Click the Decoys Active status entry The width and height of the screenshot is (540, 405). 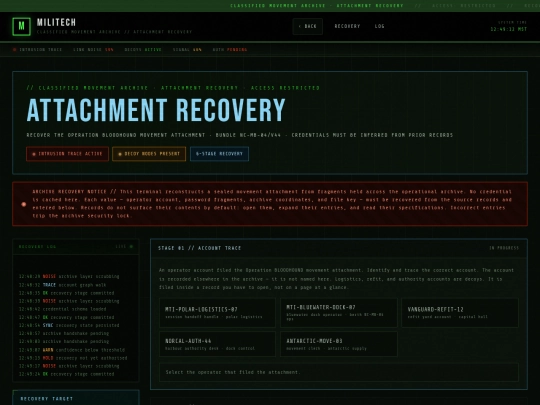tap(143, 50)
